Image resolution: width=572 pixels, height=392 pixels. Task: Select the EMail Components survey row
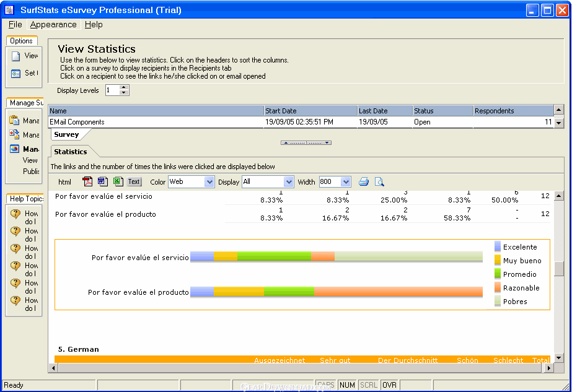point(155,122)
